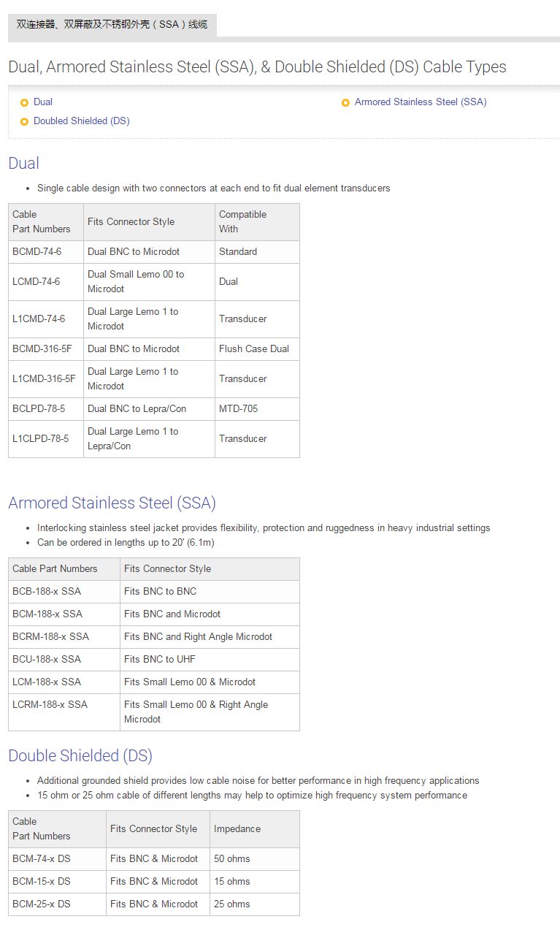Viewport: 560px width, 930px height.
Task: Select the Chinese SSA cable tab
Action: [x=112, y=25]
